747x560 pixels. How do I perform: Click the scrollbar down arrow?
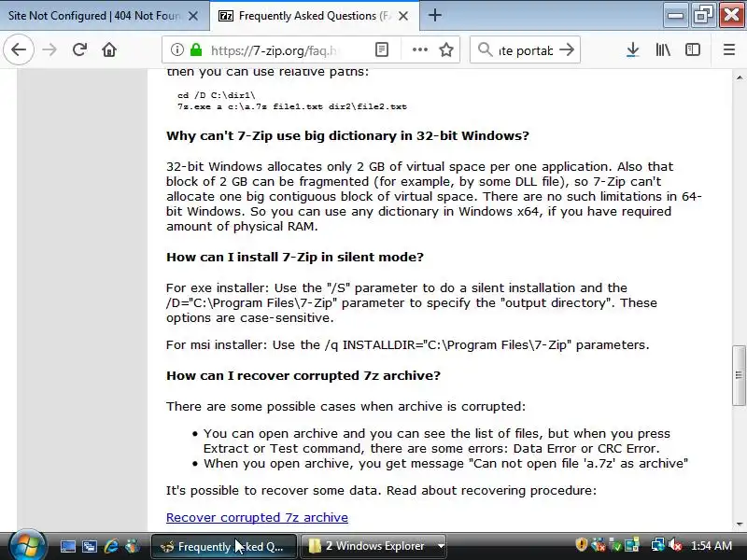740,525
